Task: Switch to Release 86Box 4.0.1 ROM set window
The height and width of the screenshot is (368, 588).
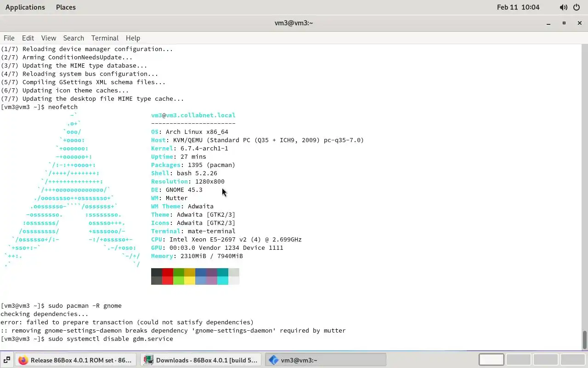Action: pos(76,360)
